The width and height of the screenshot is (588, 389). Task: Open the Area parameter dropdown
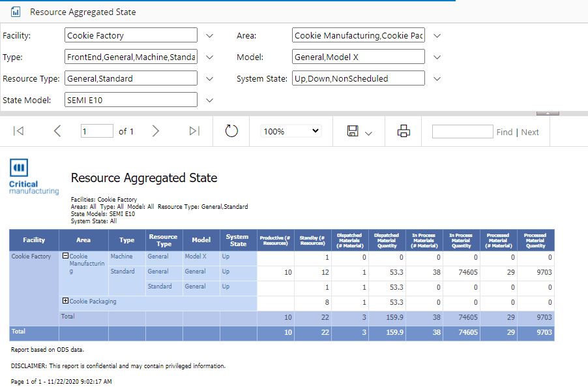(x=437, y=36)
